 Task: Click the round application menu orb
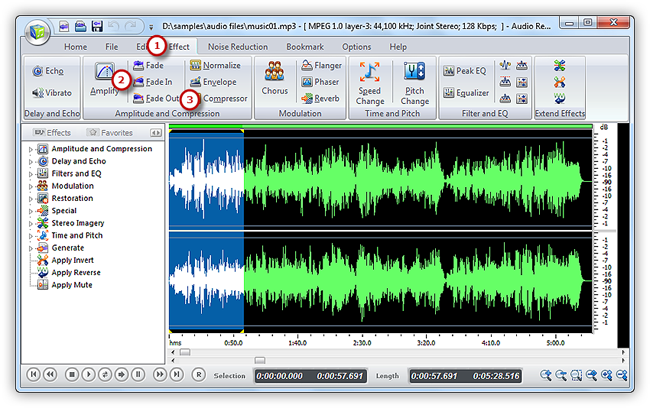[37, 32]
